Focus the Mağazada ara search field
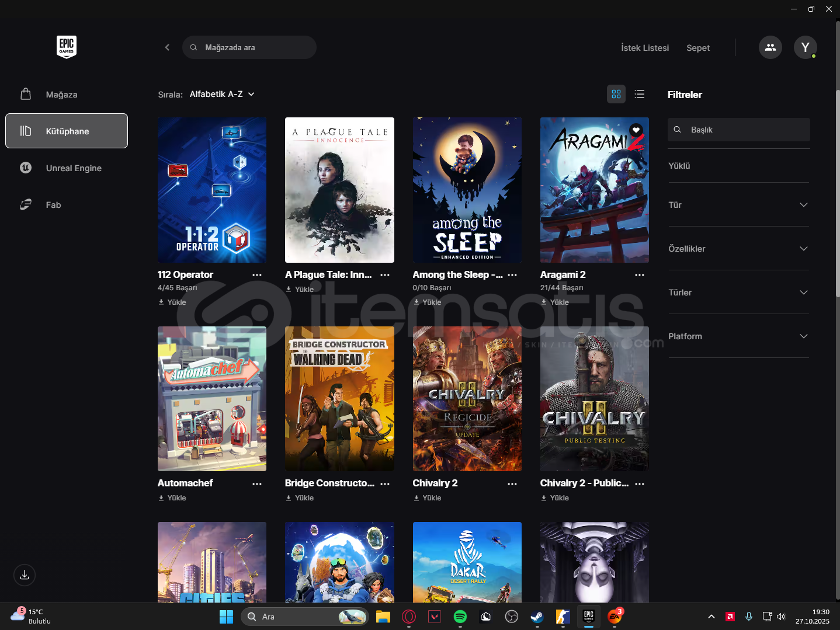The width and height of the screenshot is (840, 630). pyautogui.click(x=249, y=47)
